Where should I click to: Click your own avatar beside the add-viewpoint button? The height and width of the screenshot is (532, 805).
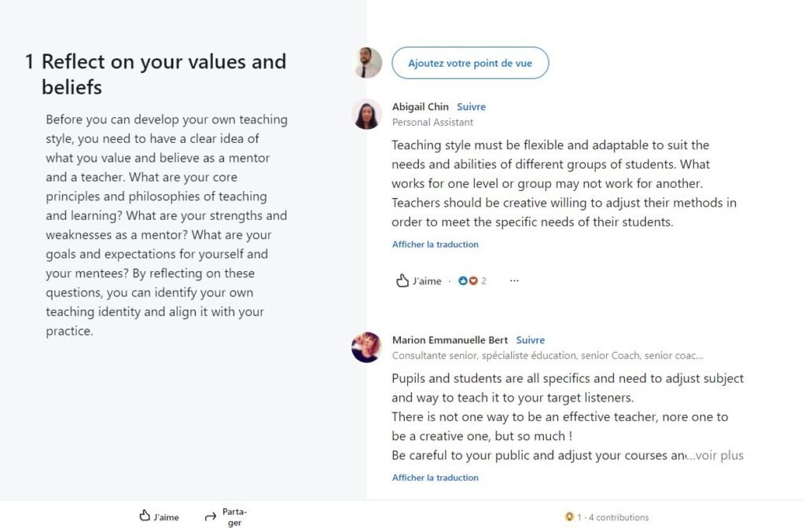pyautogui.click(x=366, y=63)
